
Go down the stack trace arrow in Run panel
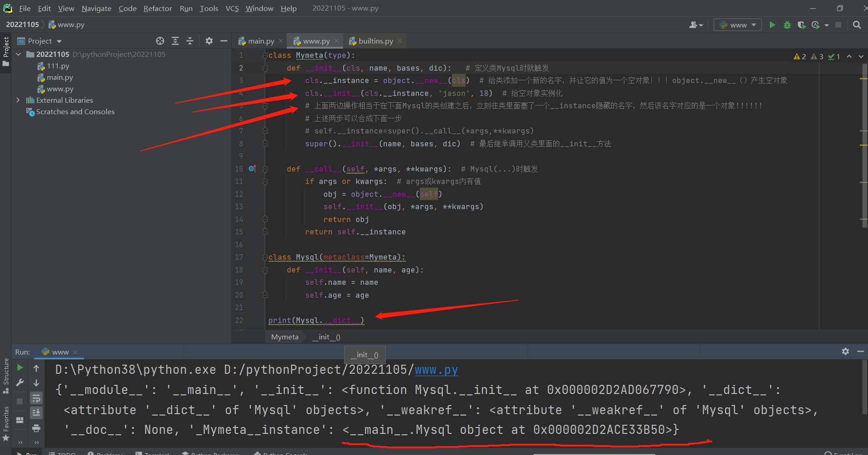pos(36,383)
